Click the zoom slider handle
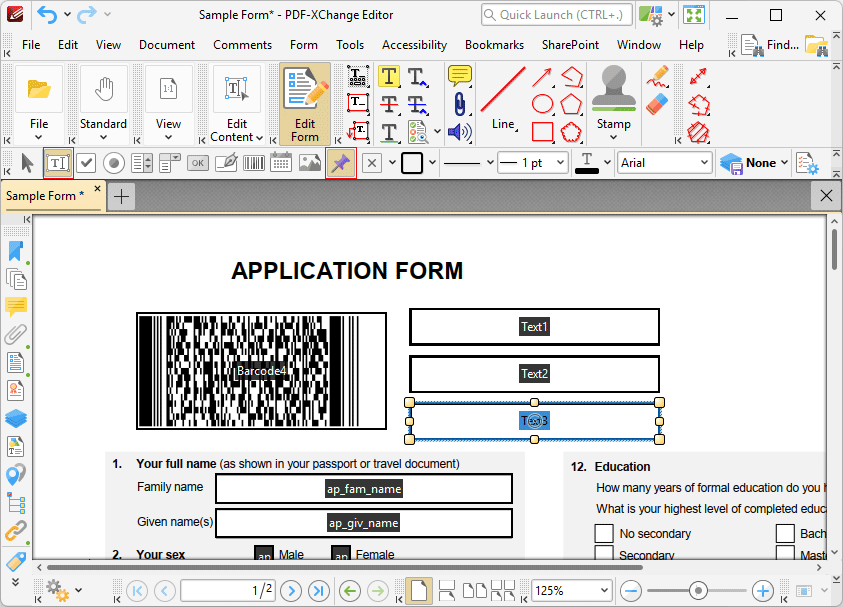 [698, 591]
